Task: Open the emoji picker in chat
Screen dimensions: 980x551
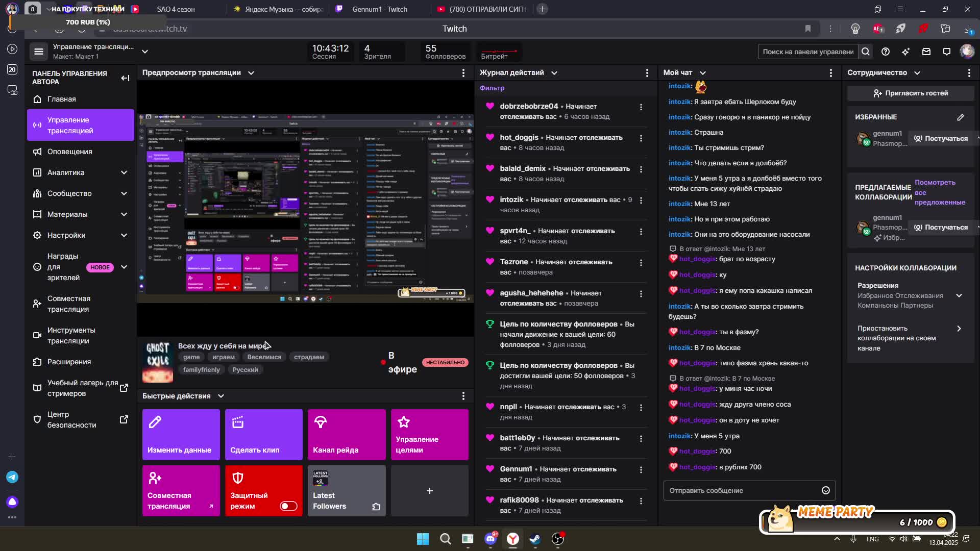Action: tap(826, 490)
